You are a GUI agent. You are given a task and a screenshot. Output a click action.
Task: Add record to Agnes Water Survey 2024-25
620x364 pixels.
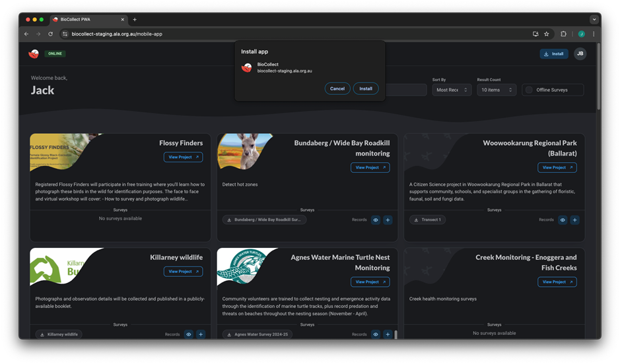click(388, 334)
